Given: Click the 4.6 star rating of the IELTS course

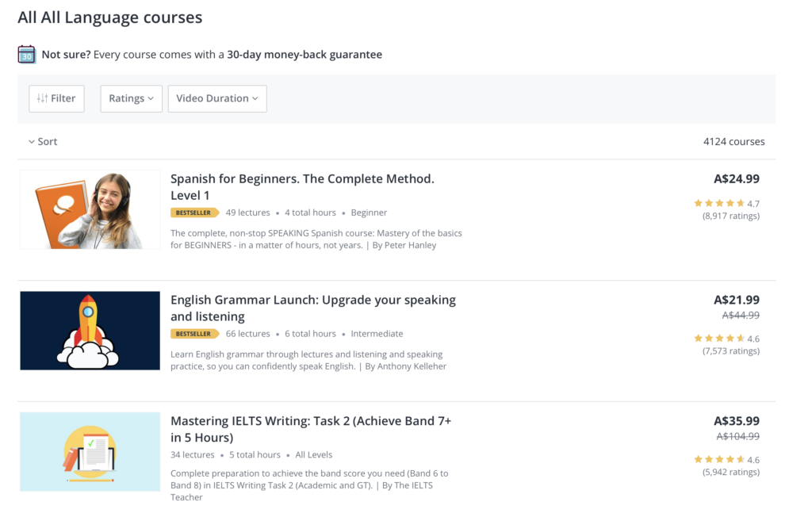Looking at the screenshot, I should (726, 459).
